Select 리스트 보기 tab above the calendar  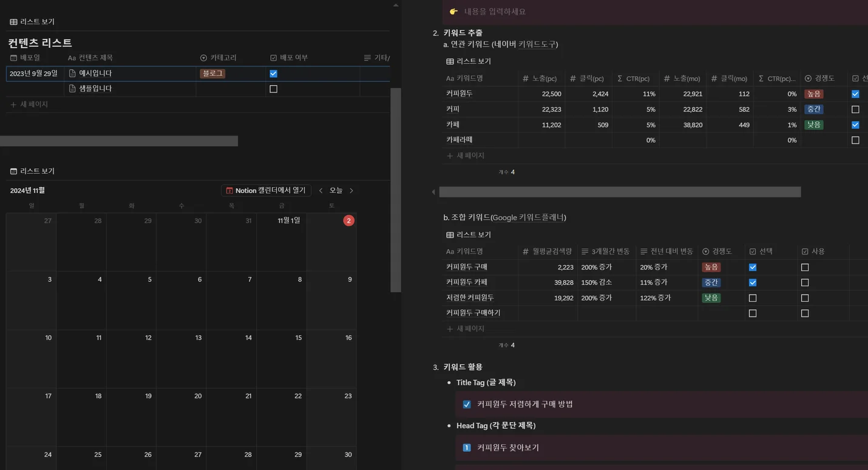click(x=32, y=171)
